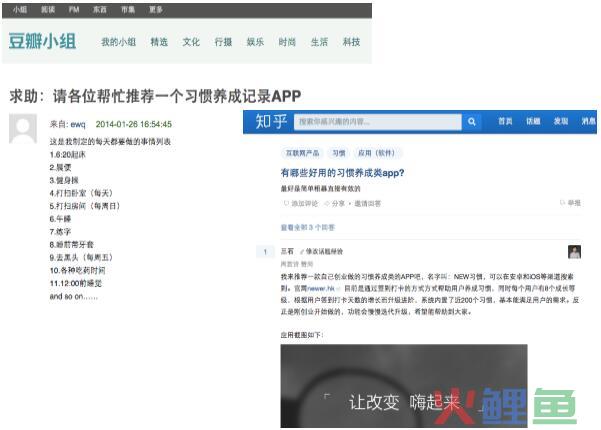The image size is (601, 430).
Task: Open the 生活 category in Douban
Action: click(319, 42)
